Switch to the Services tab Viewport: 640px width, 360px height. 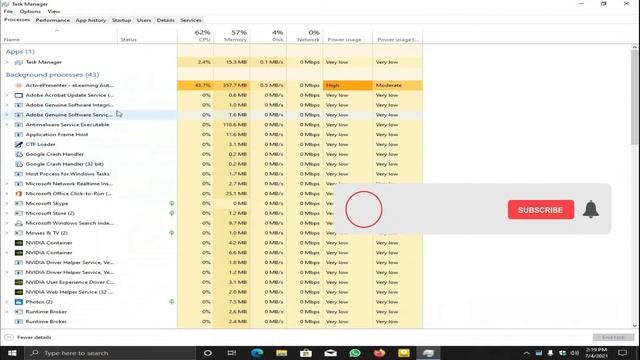[191, 20]
